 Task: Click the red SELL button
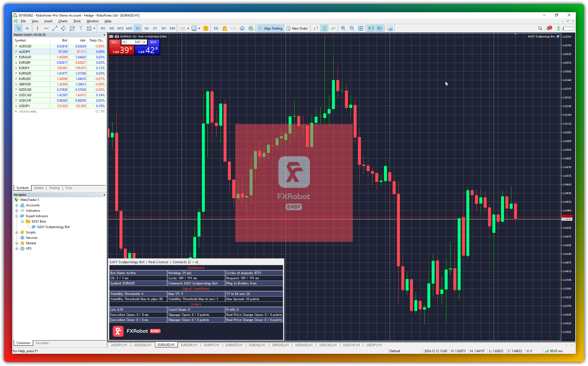tap(115, 42)
